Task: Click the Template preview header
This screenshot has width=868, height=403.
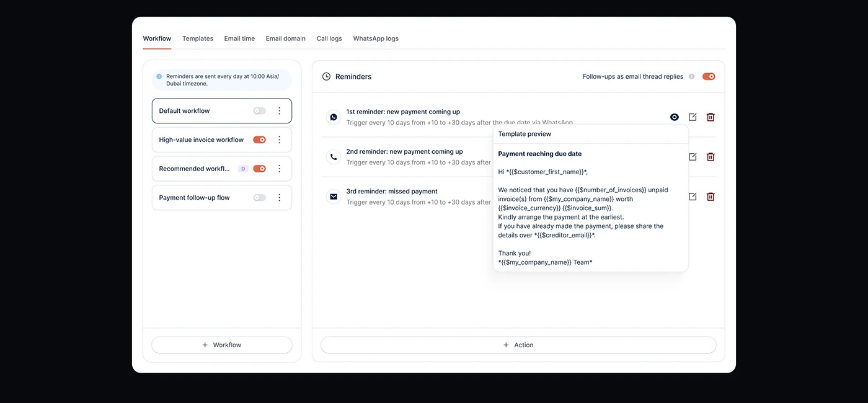Action: point(525,134)
